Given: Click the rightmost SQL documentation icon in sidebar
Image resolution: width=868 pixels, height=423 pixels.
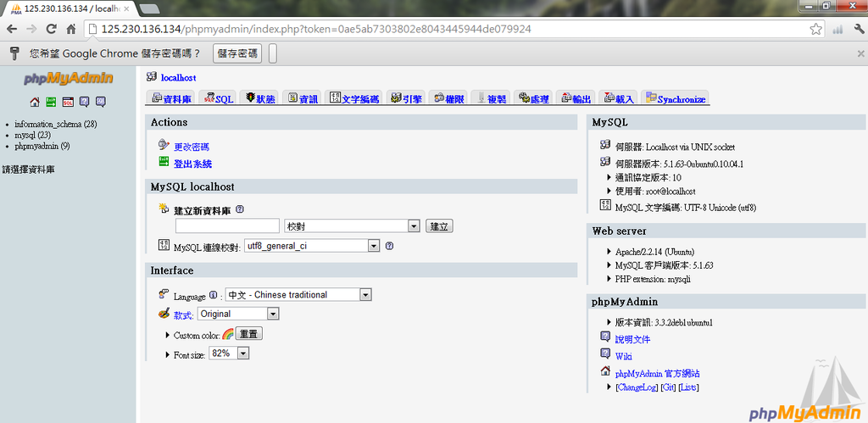Looking at the screenshot, I should click(100, 102).
